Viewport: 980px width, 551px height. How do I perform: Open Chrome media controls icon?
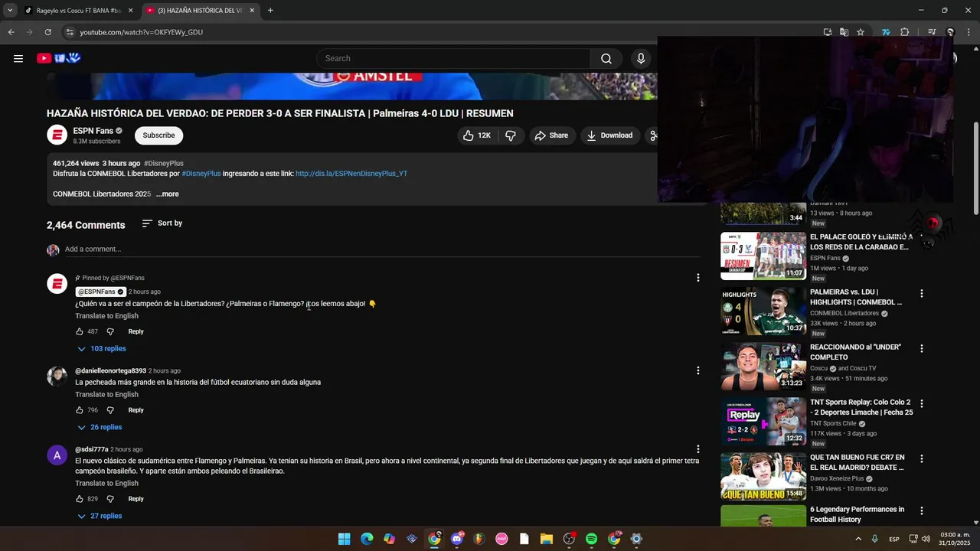click(x=932, y=32)
